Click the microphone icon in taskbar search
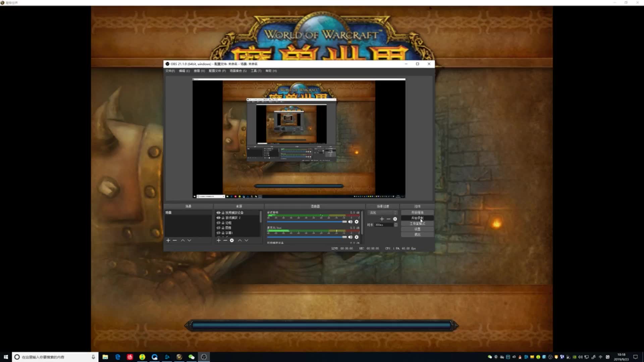Viewport: 644px width, 362px height. click(x=93, y=357)
